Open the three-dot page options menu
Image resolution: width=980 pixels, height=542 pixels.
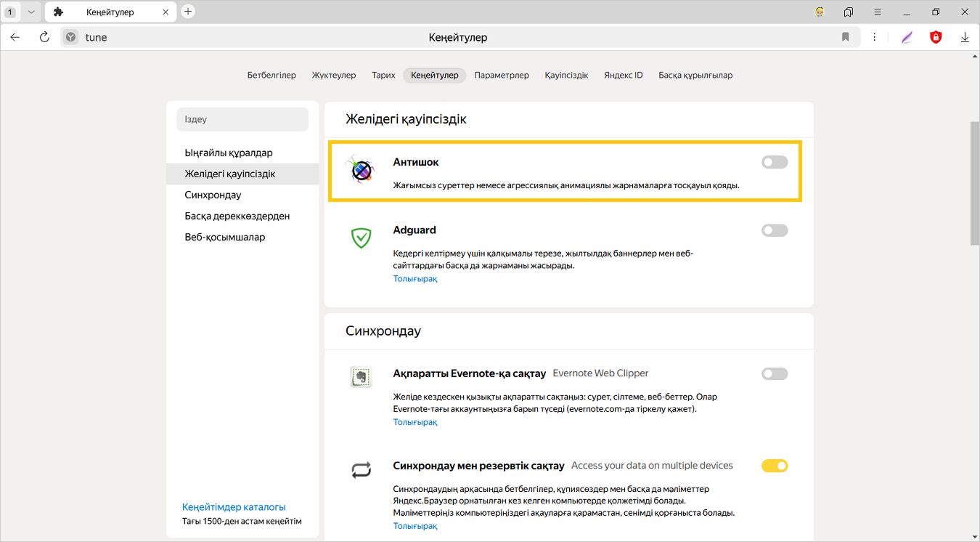tap(875, 37)
